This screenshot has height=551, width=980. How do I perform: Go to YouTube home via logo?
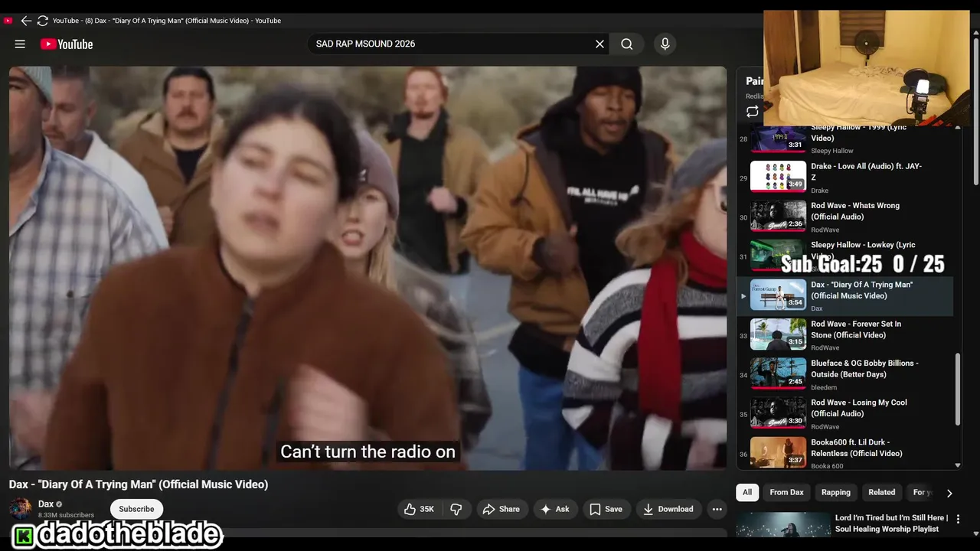67,44
